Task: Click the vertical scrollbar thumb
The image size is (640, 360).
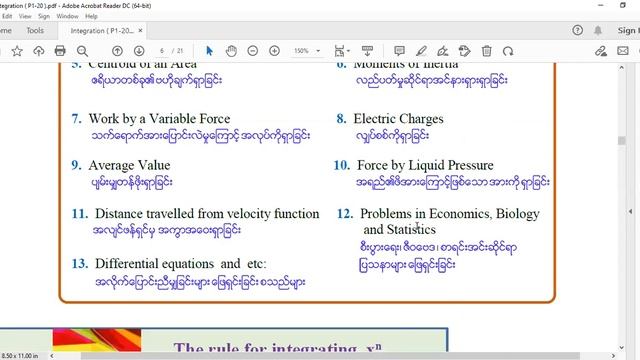Action: pos(622,140)
